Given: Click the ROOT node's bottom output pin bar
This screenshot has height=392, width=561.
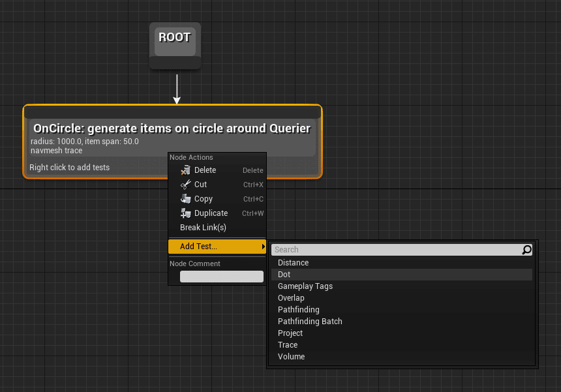Looking at the screenshot, I should [175, 63].
